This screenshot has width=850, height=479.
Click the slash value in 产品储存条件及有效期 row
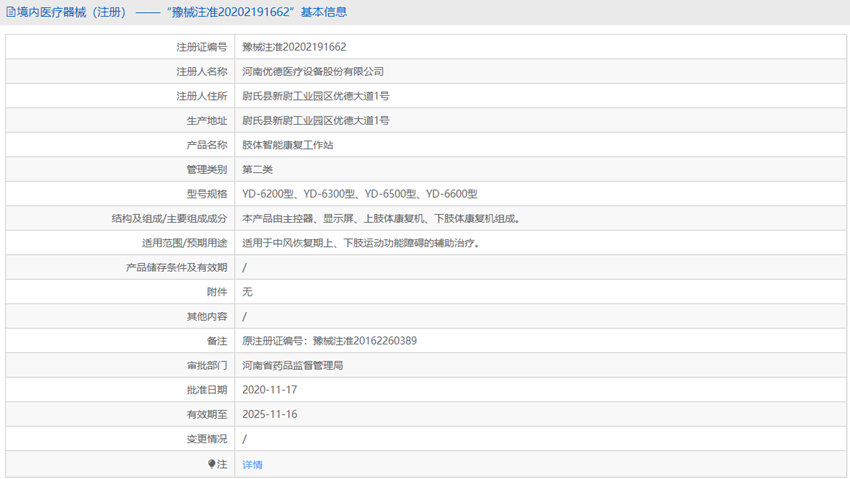pyautogui.click(x=244, y=268)
